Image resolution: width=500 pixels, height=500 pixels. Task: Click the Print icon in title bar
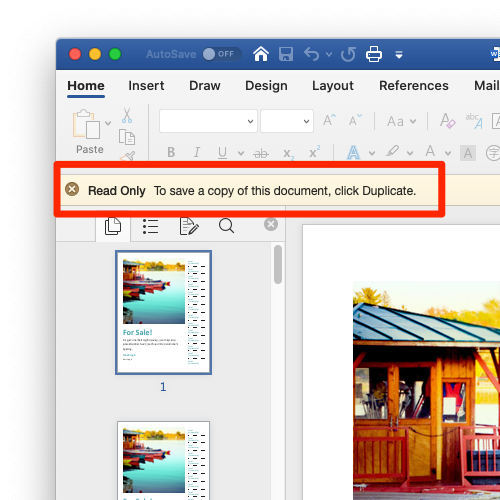click(374, 54)
